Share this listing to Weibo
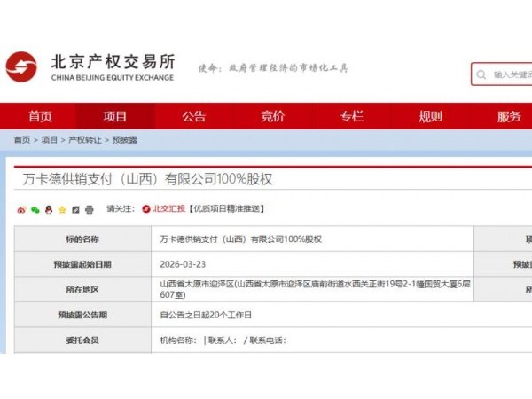Viewport: 532px width, 399px height. click(21, 210)
